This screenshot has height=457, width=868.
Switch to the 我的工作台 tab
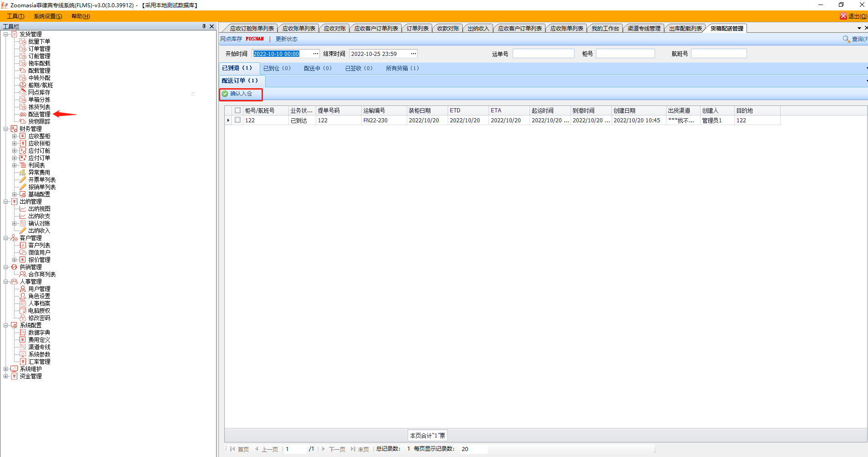(605, 28)
